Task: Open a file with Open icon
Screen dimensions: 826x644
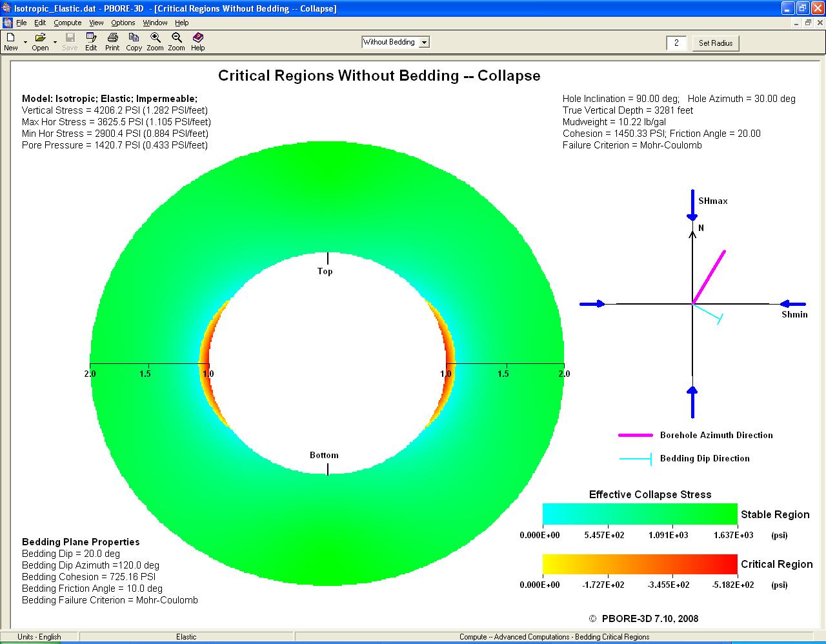Action: tap(40, 42)
